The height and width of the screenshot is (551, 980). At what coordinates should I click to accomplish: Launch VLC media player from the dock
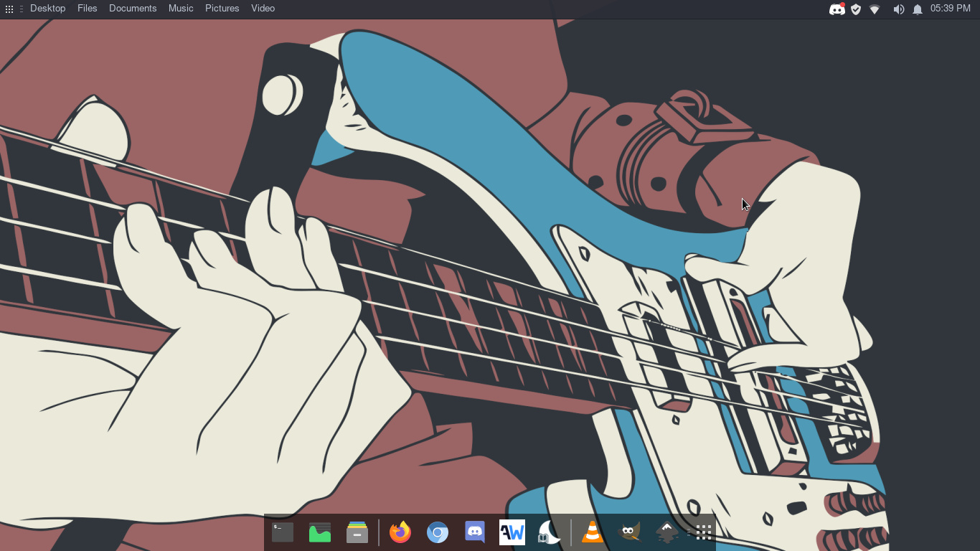click(593, 532)
